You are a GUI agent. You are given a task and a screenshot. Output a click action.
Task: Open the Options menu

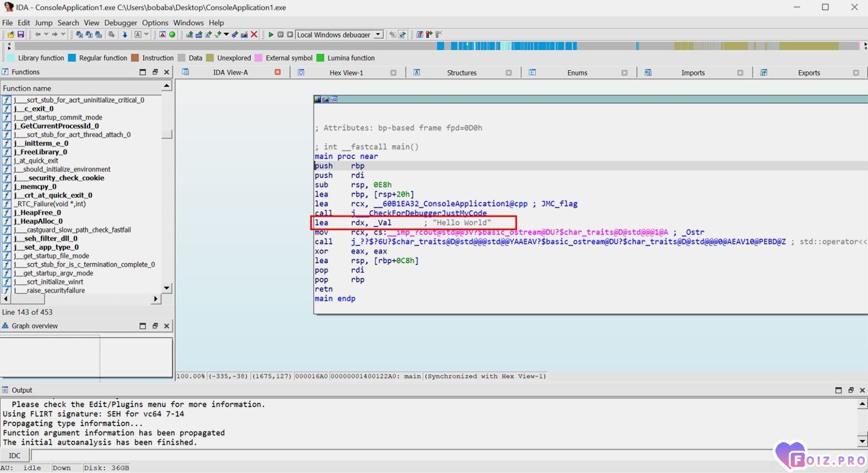point(155,23)
